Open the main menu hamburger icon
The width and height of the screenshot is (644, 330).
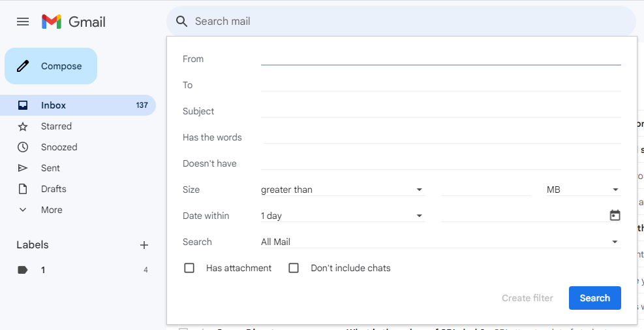click(23, 22)
